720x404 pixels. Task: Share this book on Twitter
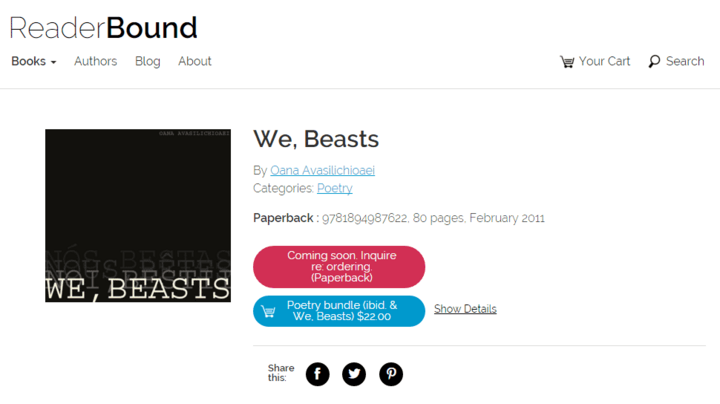pyautogui.click(x=354, y=374)
